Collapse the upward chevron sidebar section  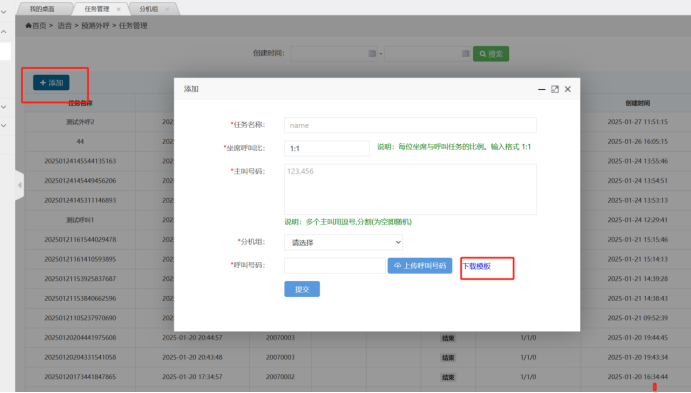point(4,32)
